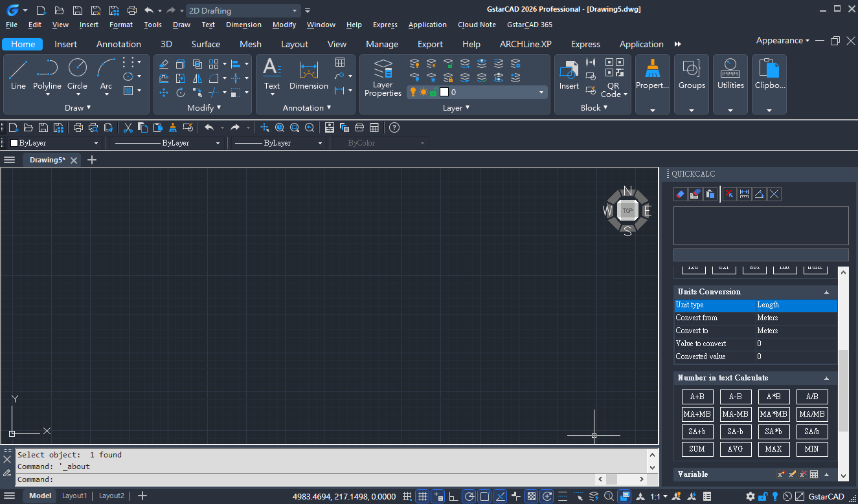The image size is (858, 504).
Task: Toggle ortho mode in status bar
Action: (x=453, y=496)
